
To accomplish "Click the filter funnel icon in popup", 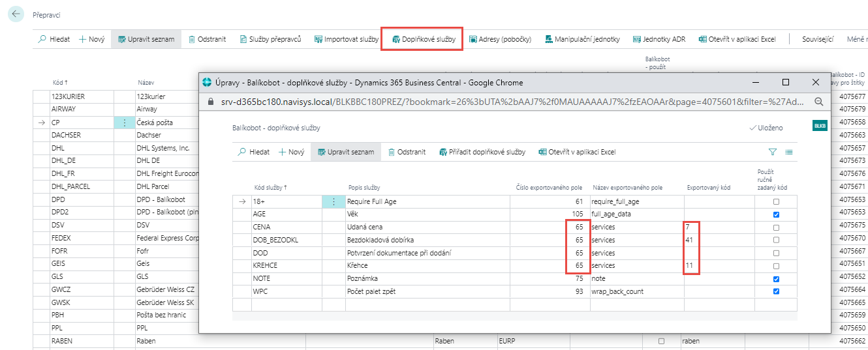I will [773, 152].
